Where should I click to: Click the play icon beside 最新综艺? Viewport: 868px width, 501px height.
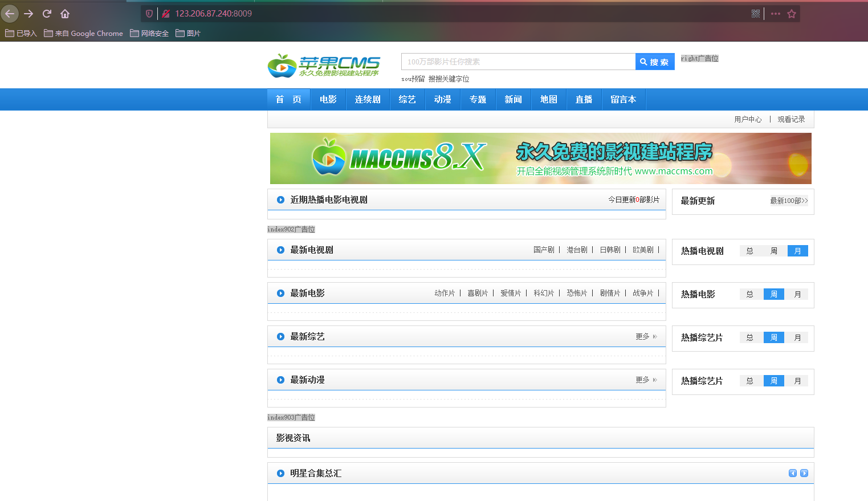click(x=280, y=336)
